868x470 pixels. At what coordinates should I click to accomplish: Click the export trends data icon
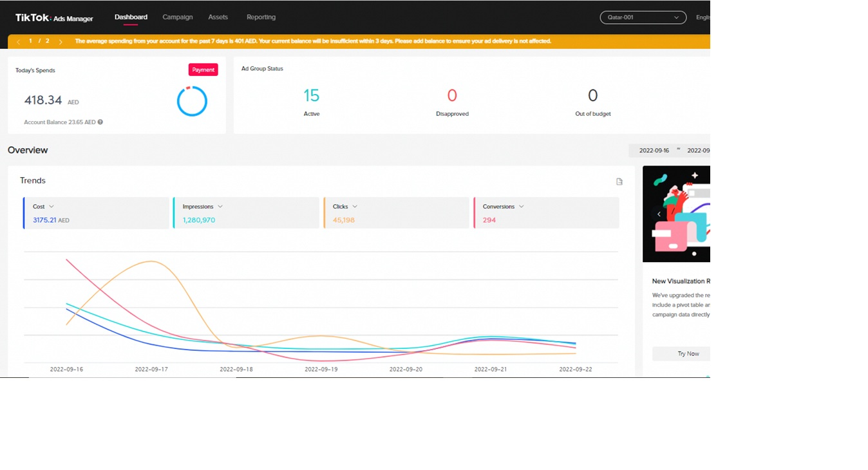(x=619, y=182)
